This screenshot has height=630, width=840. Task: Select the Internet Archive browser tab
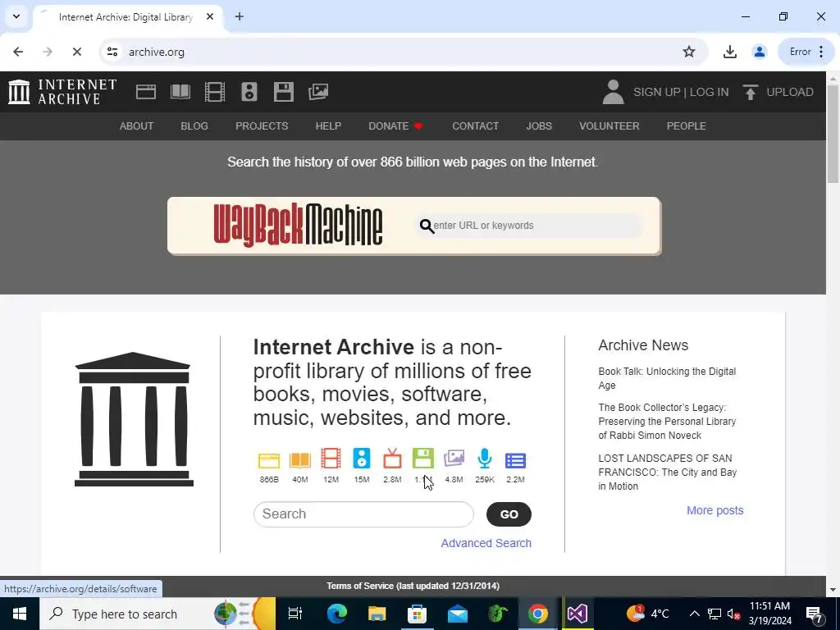126,17
